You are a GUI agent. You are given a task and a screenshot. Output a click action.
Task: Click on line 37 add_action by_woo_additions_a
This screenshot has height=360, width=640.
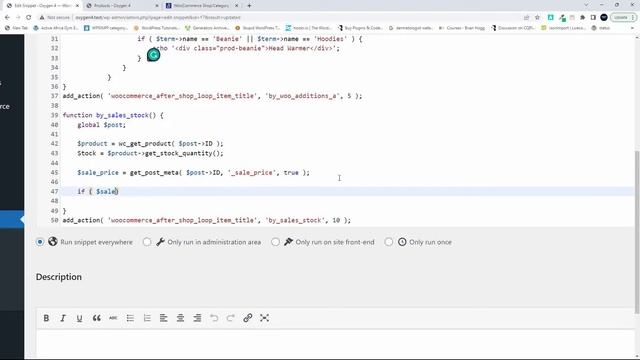[x=212, y=96]
